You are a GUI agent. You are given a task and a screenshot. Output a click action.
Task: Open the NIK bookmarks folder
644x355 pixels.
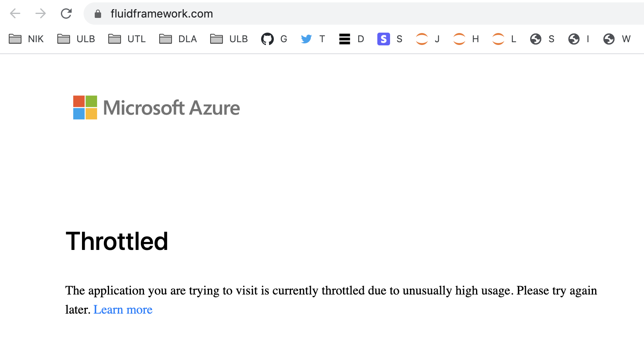[x=26, y=39]
